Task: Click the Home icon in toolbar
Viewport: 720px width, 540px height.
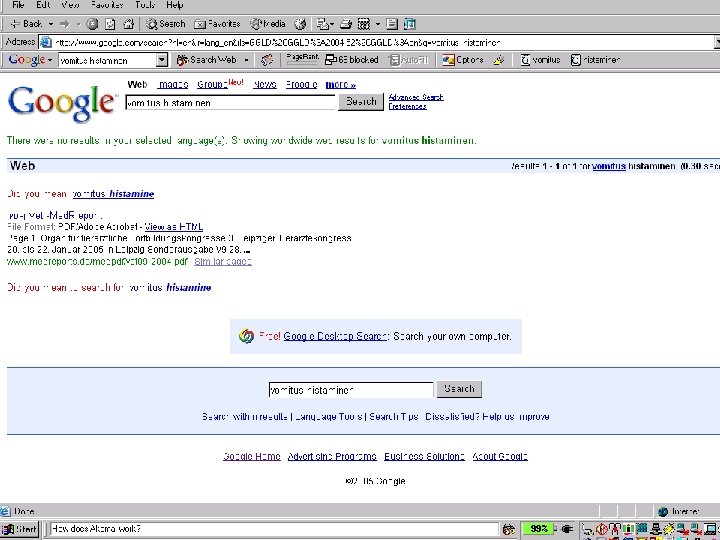Action: point(129,24)
